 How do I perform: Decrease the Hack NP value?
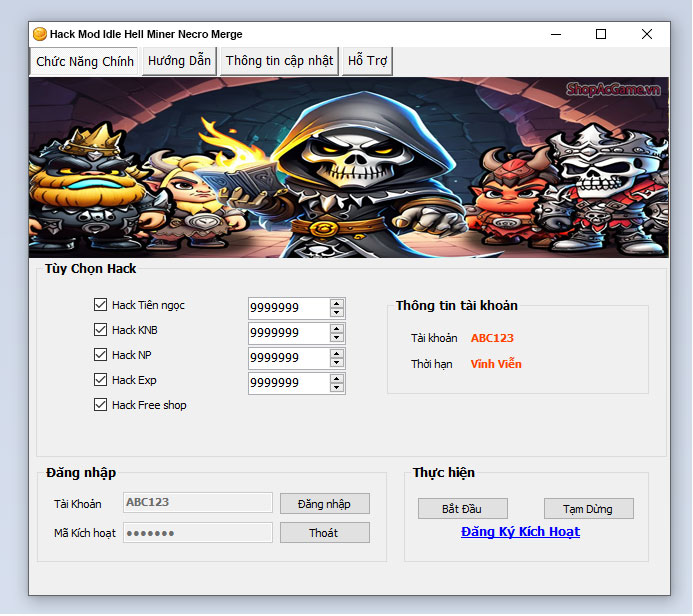337,362
